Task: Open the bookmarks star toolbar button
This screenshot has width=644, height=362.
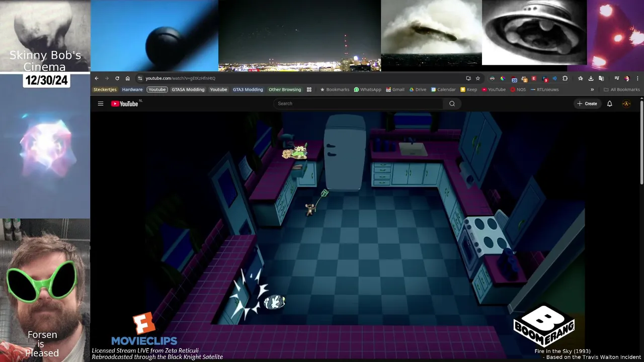Action: [x=580, y=78]
